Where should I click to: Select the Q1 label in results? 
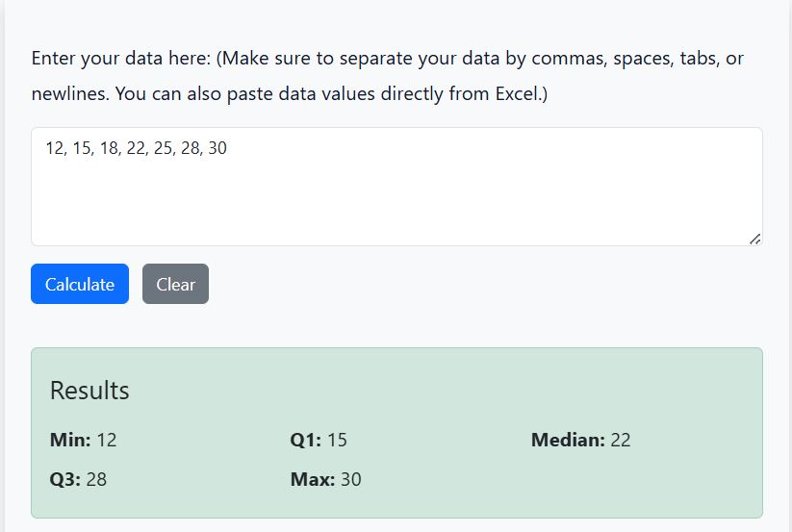(x=306, y=440)
